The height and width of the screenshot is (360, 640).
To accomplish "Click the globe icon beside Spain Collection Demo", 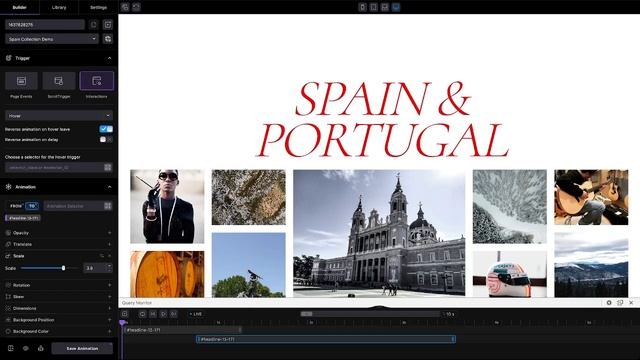I will tap(108, 39).
